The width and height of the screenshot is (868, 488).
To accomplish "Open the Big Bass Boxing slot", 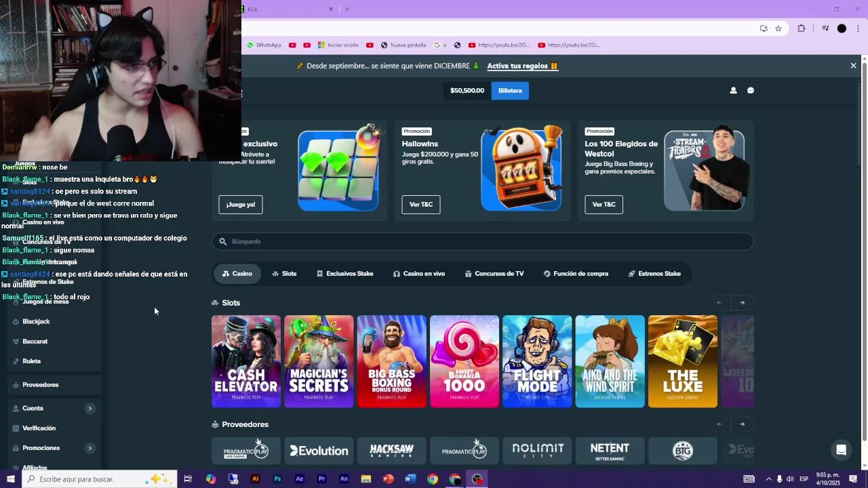I will coord(392,361).
